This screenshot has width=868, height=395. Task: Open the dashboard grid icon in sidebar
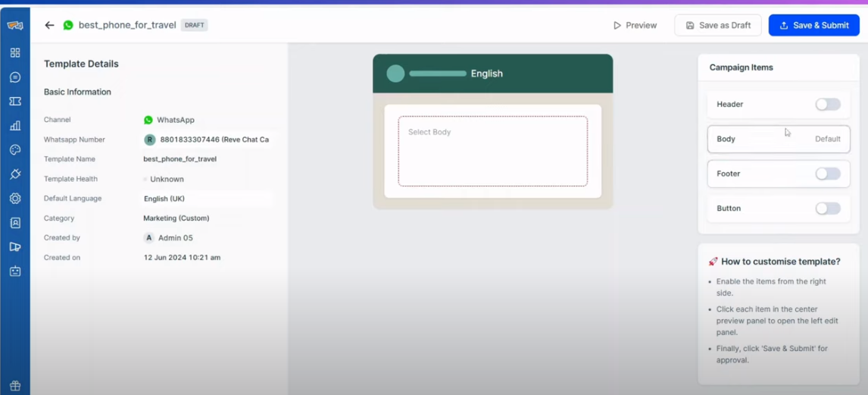click(15, 53)
